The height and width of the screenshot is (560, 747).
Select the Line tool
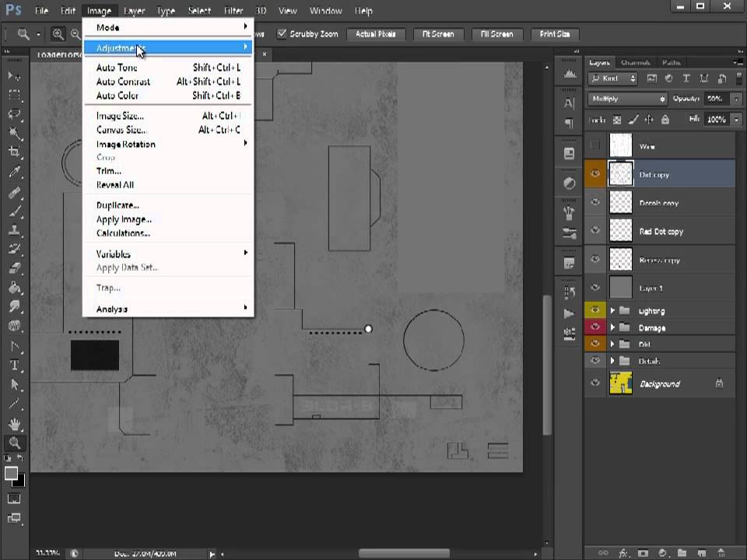[14, 404]
